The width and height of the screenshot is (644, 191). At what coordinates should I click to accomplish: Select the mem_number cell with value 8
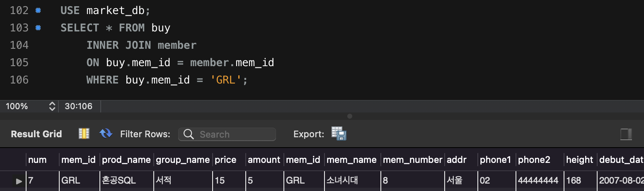pos(413,181)
